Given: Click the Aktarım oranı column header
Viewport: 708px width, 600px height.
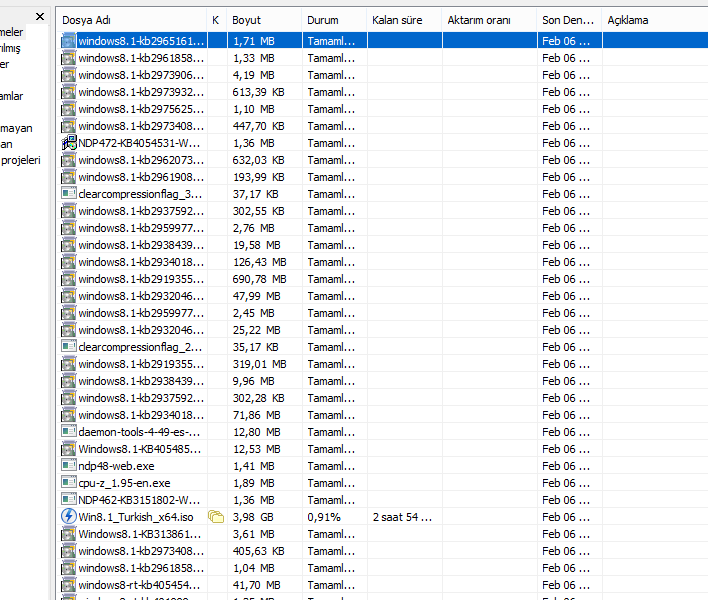Looking at the screenshot, I should click(489, 20).
